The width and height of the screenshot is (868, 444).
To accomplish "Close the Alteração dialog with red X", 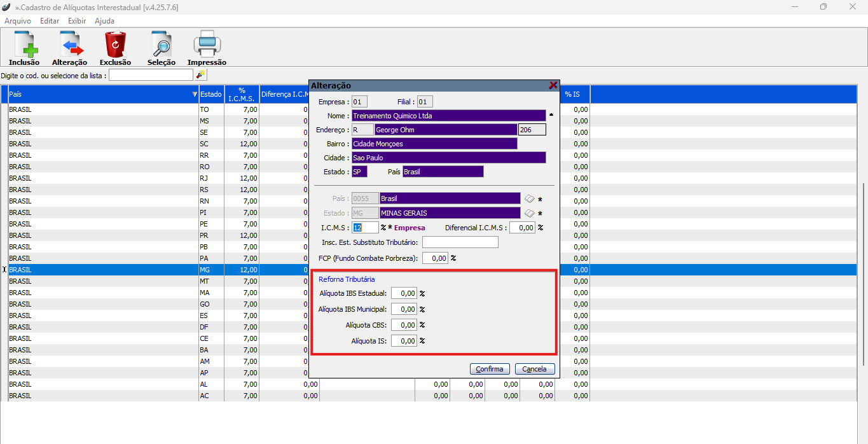I will point(553,85).
